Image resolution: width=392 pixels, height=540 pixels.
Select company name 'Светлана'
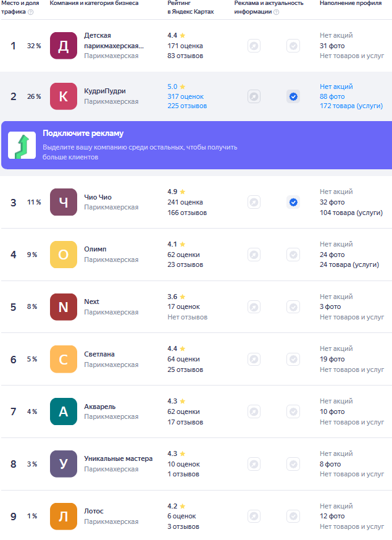pos(99,354)
